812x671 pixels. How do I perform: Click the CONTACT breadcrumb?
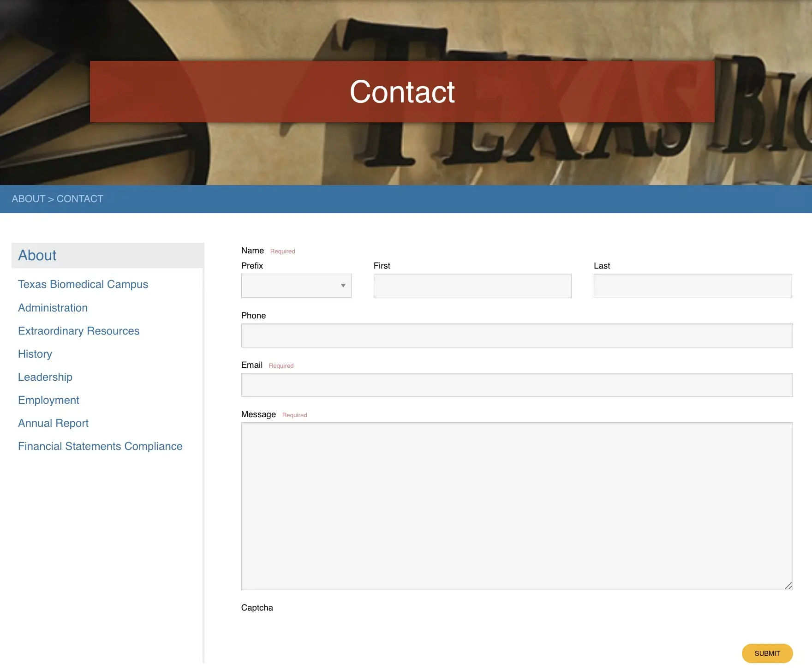click(x=80, y=199)
